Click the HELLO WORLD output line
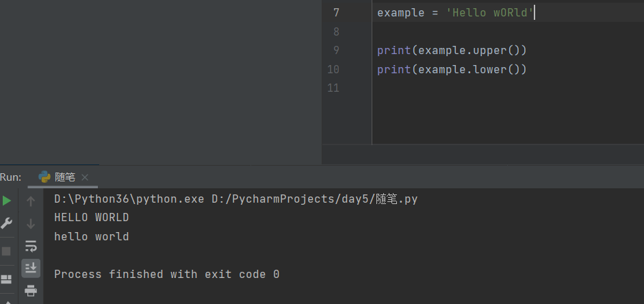Screen dimensions: 644x304 tap(92, 218)
